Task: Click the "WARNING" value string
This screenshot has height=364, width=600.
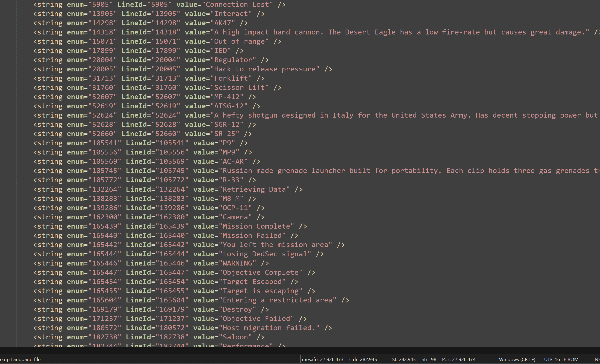Action: click(237, 263)
